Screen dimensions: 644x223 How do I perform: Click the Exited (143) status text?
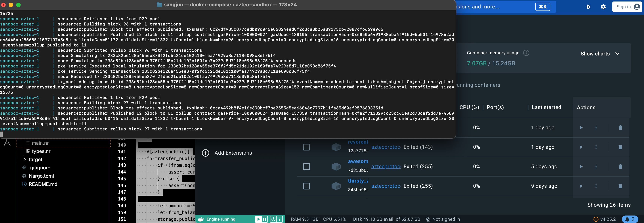click(x=418, y=147)
